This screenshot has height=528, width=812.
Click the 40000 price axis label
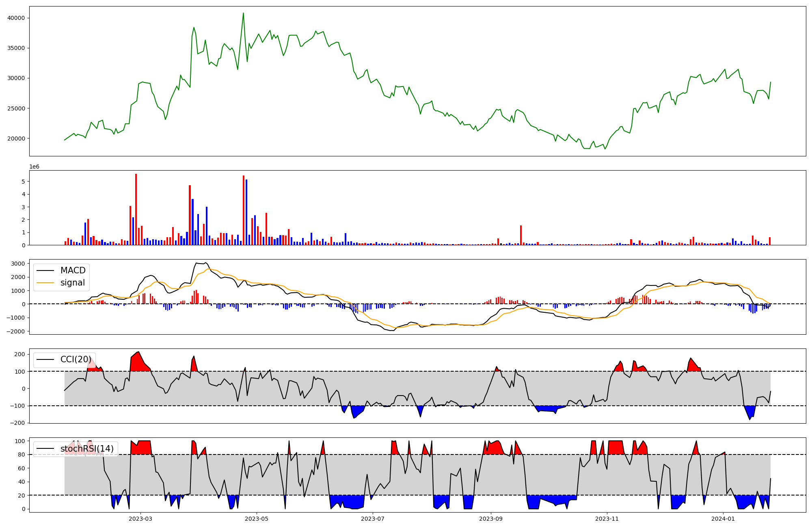[x=16, y=18]
